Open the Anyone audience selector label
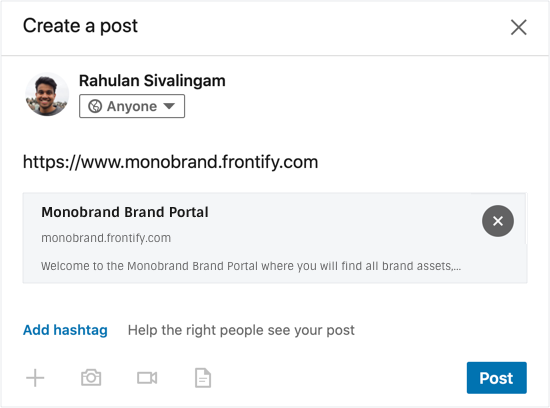 click(x=132, y=106)
